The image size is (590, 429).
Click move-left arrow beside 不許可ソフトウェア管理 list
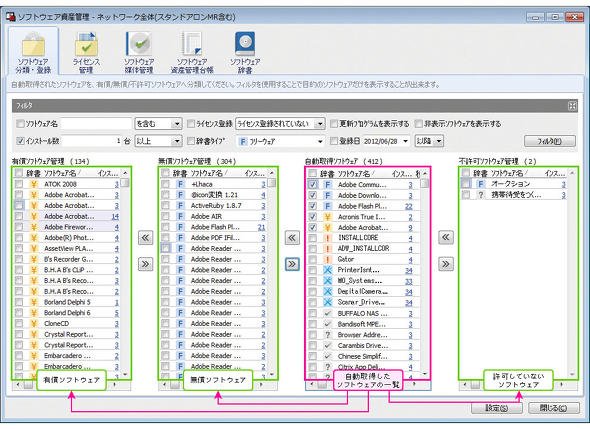point(446,237)
